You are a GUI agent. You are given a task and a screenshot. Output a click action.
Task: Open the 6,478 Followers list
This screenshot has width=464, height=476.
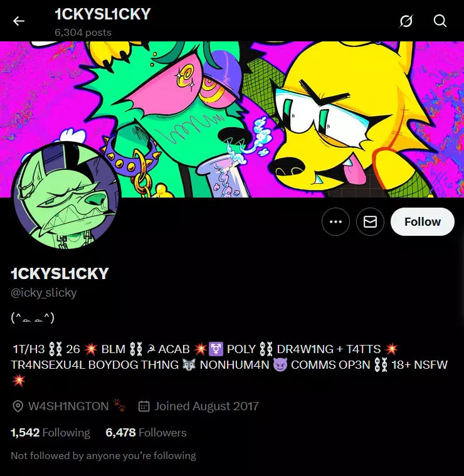(146, 433)
